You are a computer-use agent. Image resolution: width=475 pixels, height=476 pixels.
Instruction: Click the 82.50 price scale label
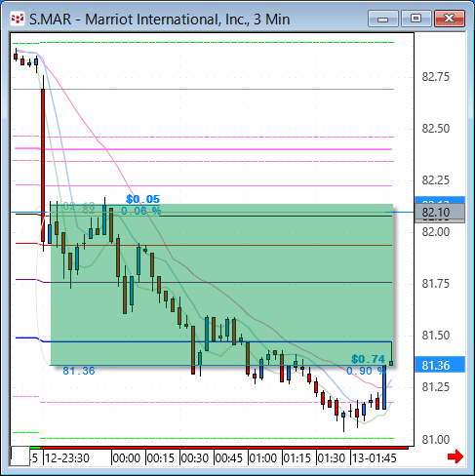pyautogui.click(x=436, y=129)
